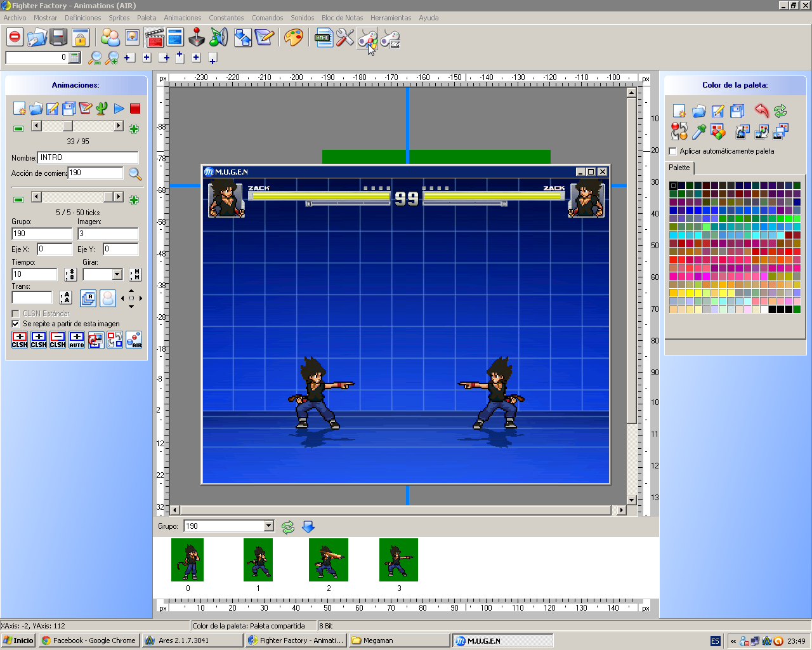Select the first black palette swatch
Image resolution: width=812 pixels, height=650 pixels.
click(673, 186)
